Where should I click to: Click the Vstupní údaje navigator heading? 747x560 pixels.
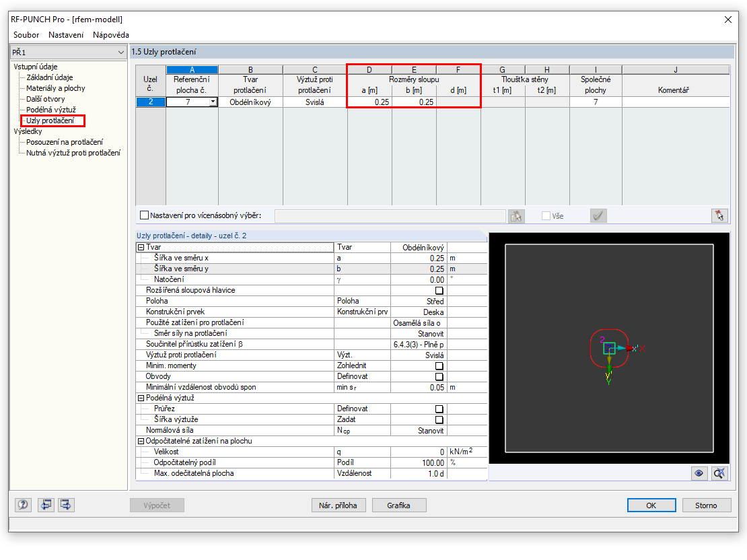pos(35,67)
